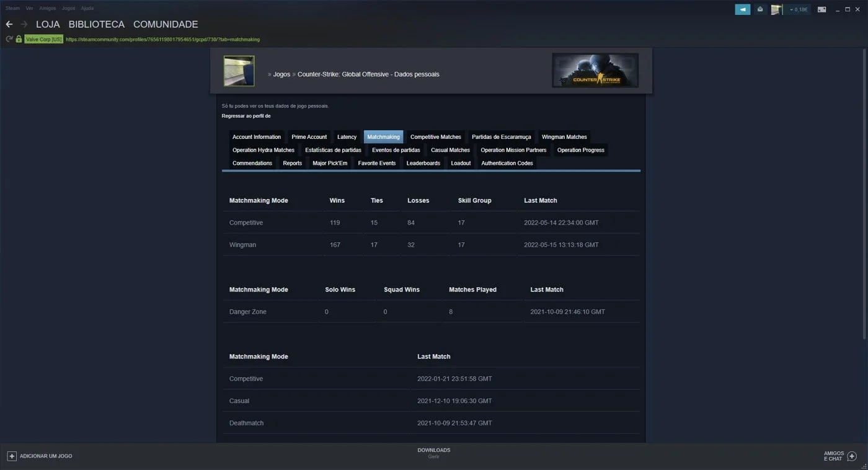Click the plus icon for Amigos e Chat

(852, 456)
